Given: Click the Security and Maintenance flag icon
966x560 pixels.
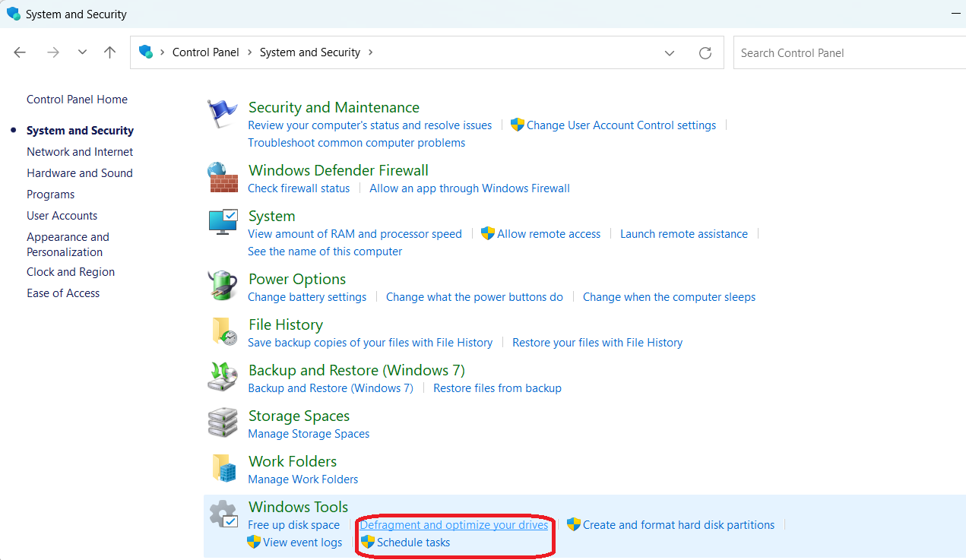Looking at the screenshot, I should 223,114.
